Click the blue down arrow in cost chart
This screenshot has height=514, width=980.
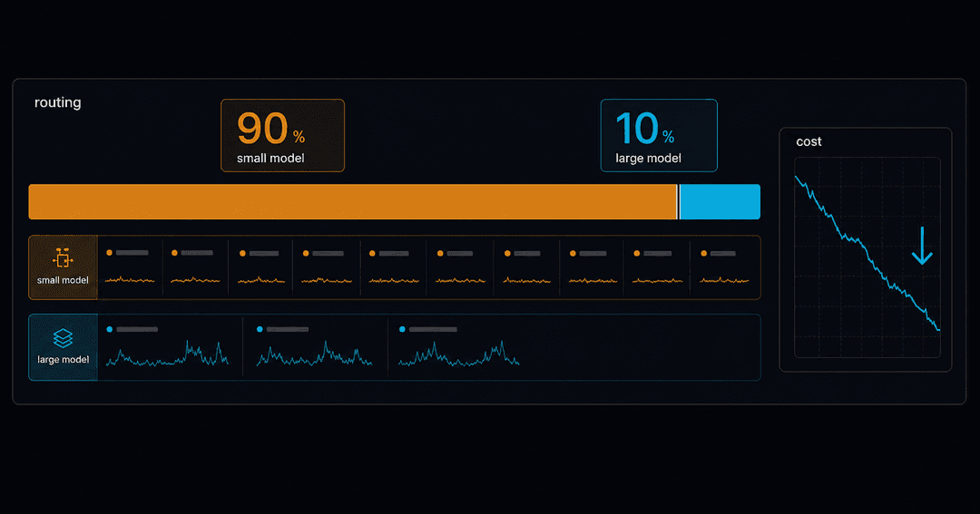point(922,246)
